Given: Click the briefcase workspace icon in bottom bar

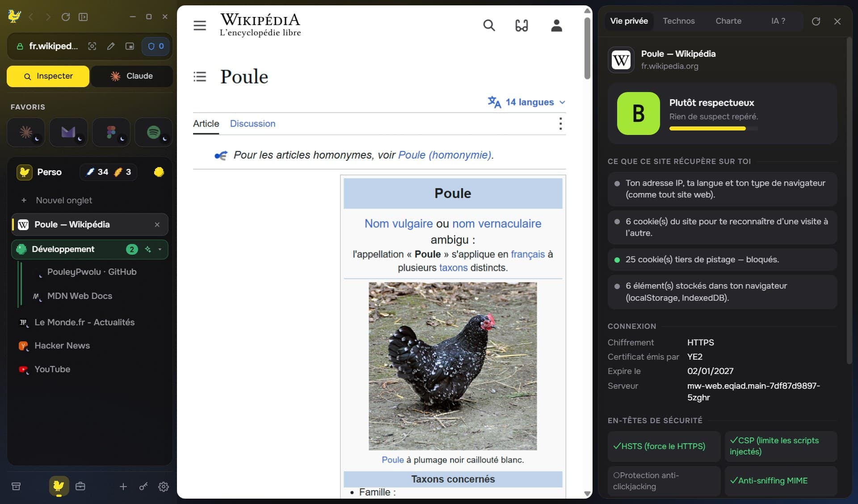Looking at the screenshot, I should pos(80,486).
